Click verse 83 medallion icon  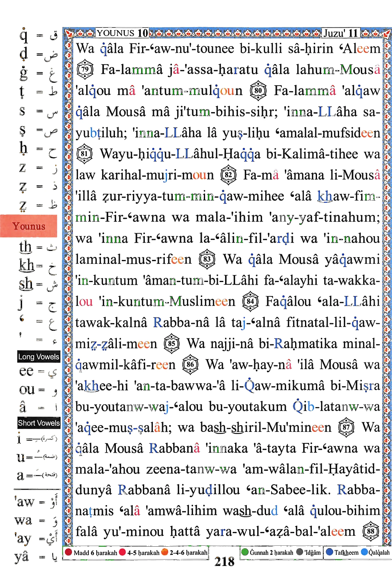click(207, 259)
